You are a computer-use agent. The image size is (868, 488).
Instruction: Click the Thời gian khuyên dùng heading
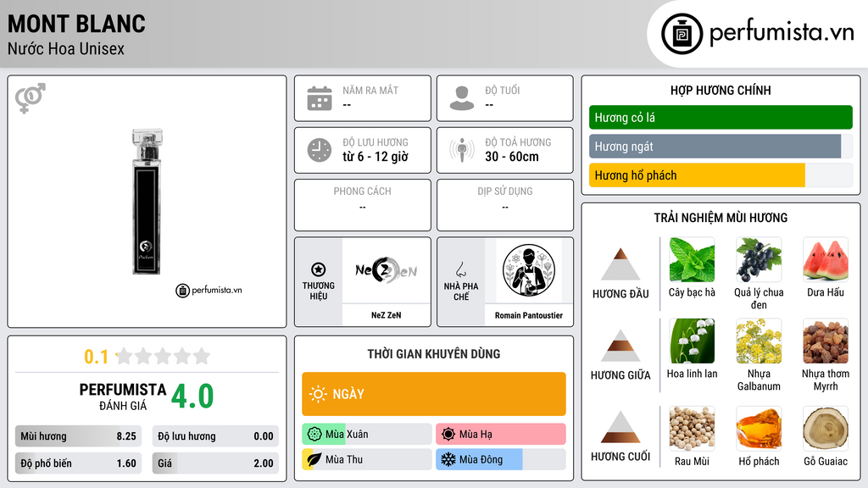pyautogui.click(x=434, y=354)
